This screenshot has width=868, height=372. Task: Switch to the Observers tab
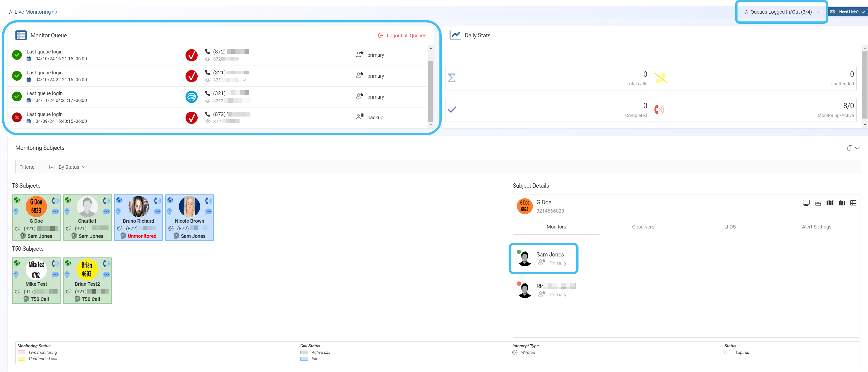pos(643,226)
